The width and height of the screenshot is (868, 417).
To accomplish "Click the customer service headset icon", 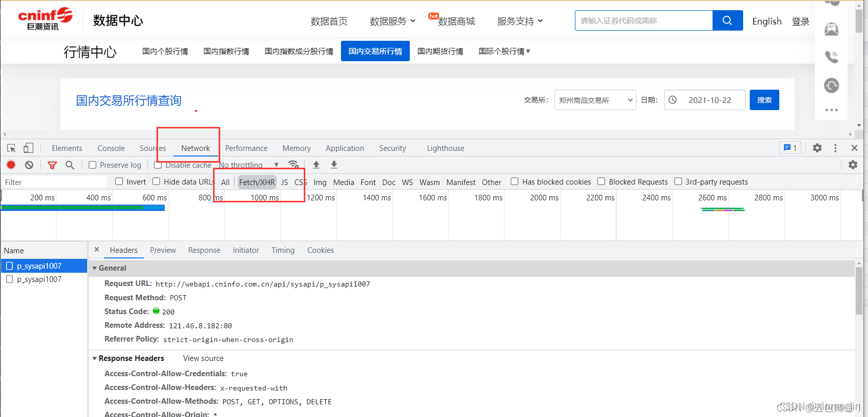I will (831, 85).
